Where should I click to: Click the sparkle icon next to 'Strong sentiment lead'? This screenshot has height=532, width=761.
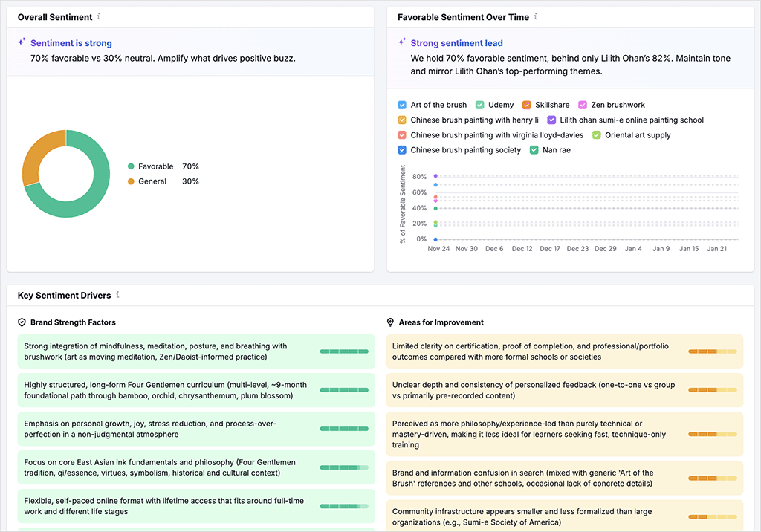tap(401, 42)
